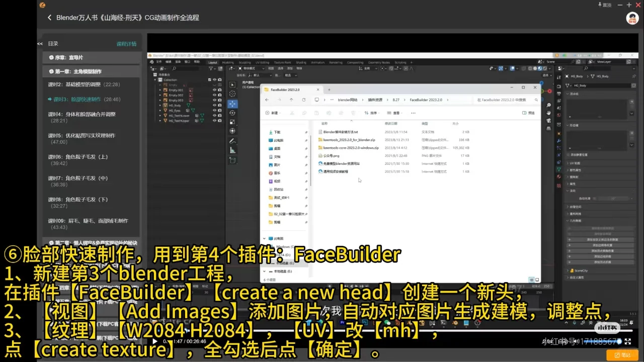This screenshot has width=644, height=362.
Task: Select keentools_2023.2.0_for_blender.zip file
Action: (349, 140)
